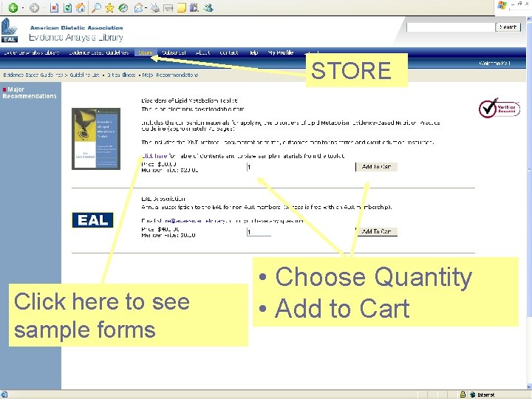Follow the 'click here' table of contents link
532x399 pixels.
click(x=154, y=156)
